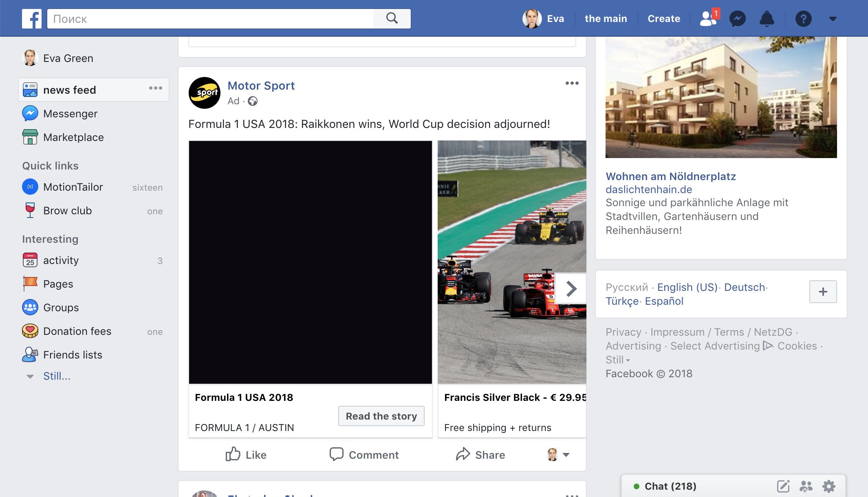Expand Still... in left sidebar
This screenshot has width=868, height=497.
point(57,376)
